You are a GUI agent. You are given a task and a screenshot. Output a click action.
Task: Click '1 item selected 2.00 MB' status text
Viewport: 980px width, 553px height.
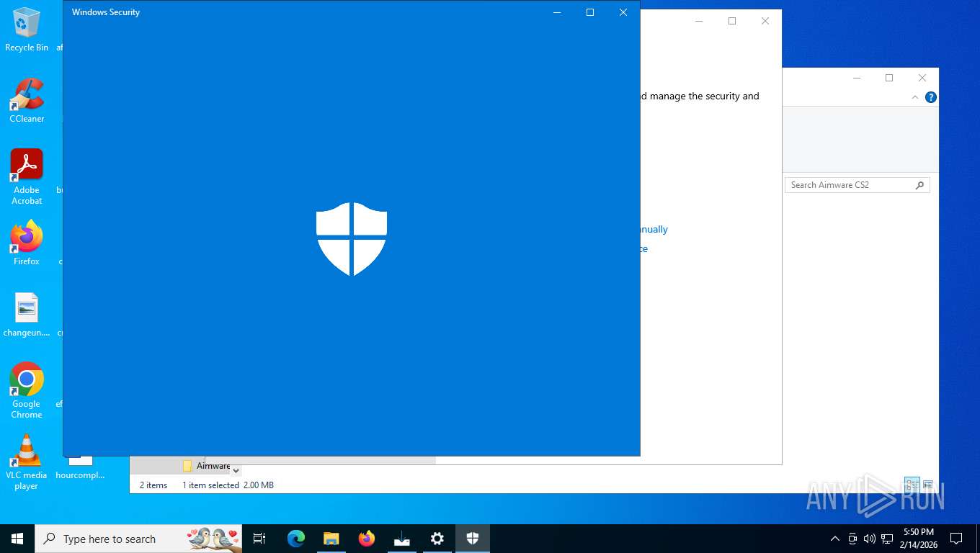(x=228, y=485)
